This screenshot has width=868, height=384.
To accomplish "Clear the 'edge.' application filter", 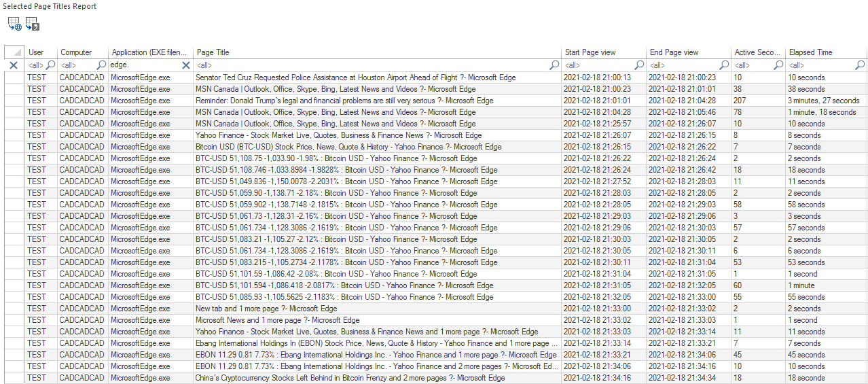I will click(186, 65).
